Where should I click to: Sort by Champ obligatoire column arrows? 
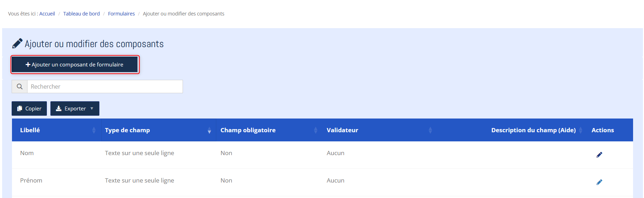[x=315, y=130]
